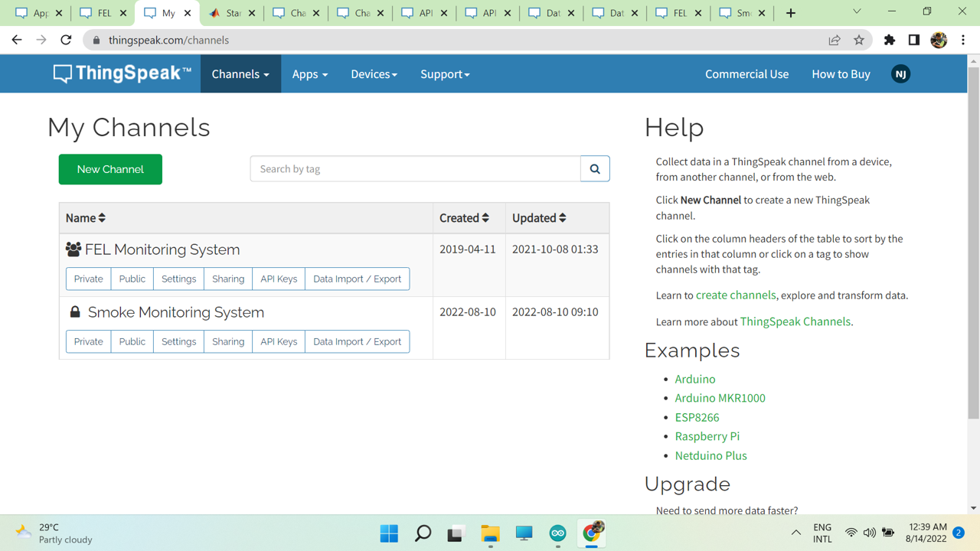
Task: Open Smoke Monitoring System channel
Action: (x=176, y=312)
